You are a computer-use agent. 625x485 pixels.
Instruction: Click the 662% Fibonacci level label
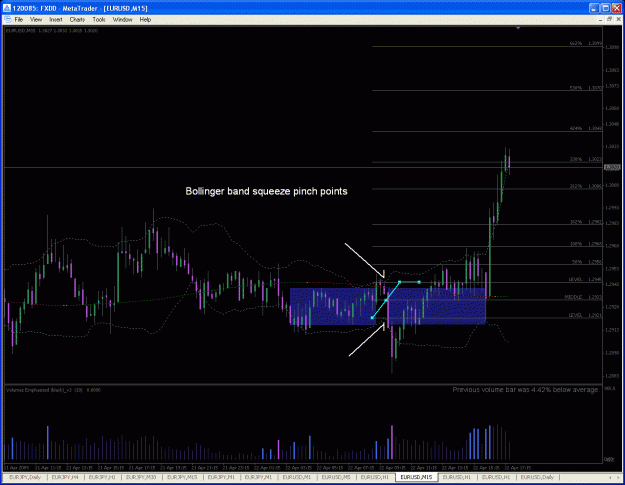pyautogui.click(x=576, y=43)
